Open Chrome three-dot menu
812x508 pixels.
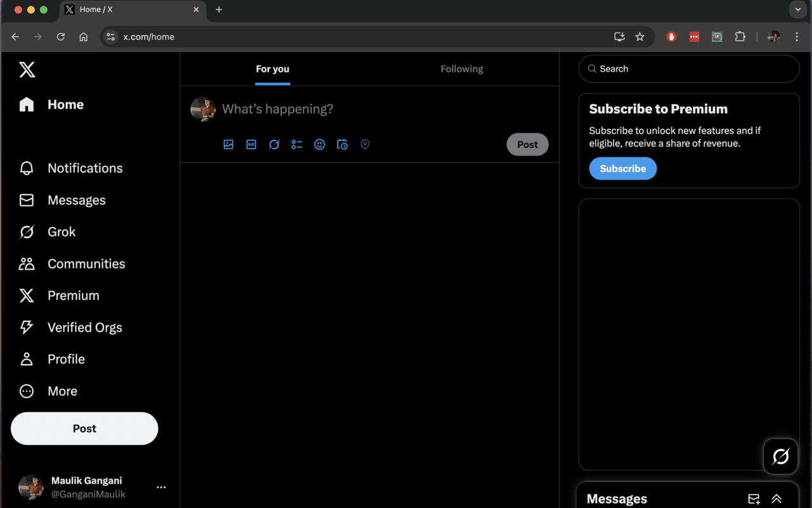[x=797, y=37]
